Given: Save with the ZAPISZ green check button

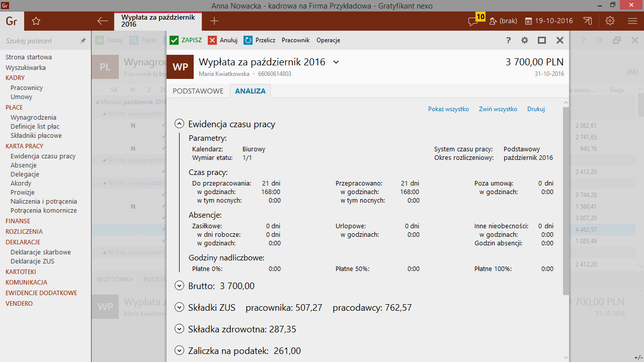Looking at the screenshot, I should (186, 40).
